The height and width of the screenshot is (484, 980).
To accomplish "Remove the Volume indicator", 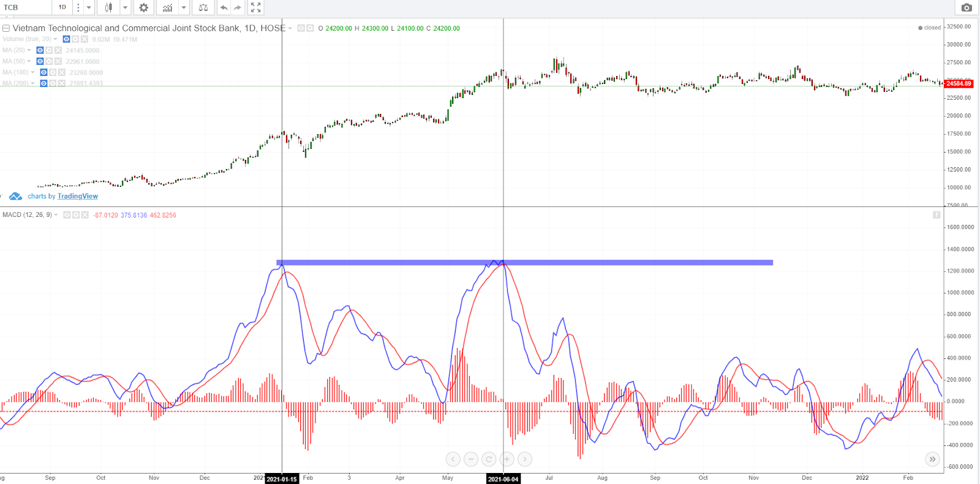I will (x=85, y=39).
